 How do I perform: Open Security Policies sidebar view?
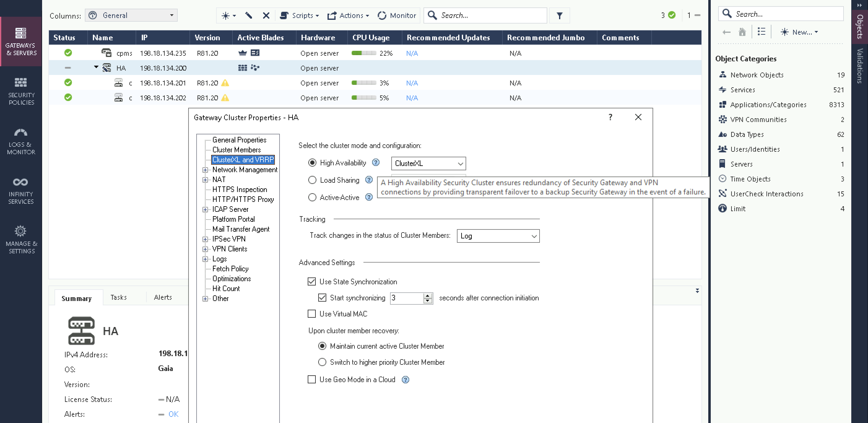(x=21, y=91)
